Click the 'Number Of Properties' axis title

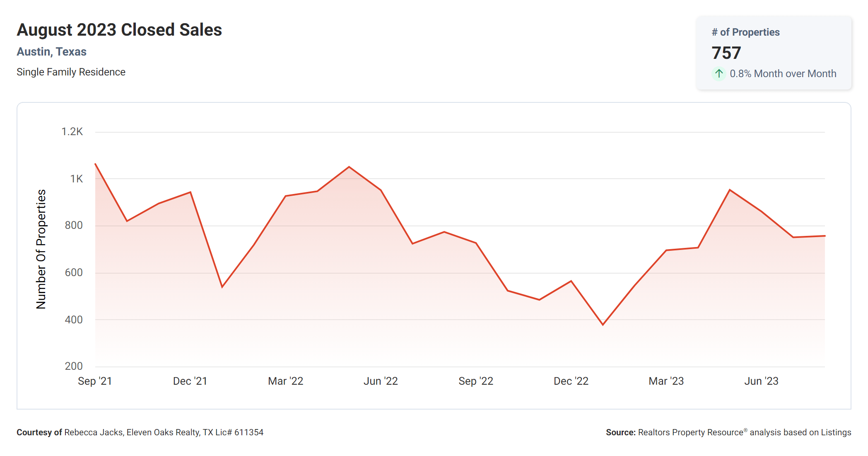coord(41,249)
